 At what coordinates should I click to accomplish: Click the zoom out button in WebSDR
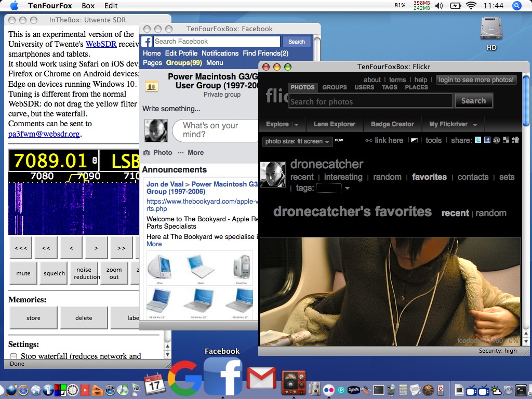click(x=114, y=273)
